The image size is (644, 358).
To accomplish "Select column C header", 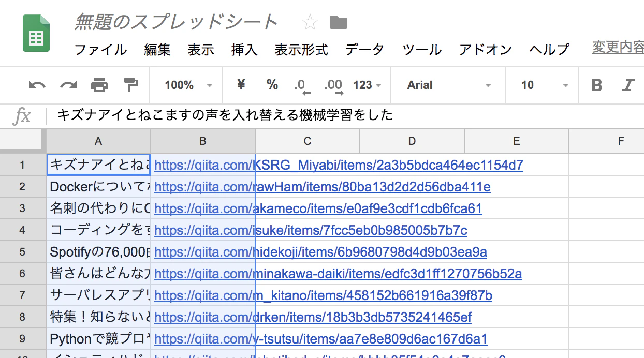I will coord(308,141).
